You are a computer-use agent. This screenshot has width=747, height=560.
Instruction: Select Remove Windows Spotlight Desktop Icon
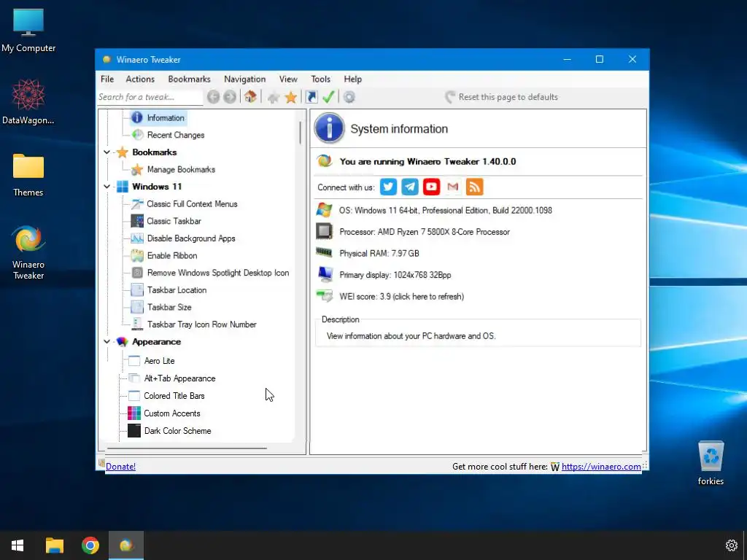tap(211, 273)
